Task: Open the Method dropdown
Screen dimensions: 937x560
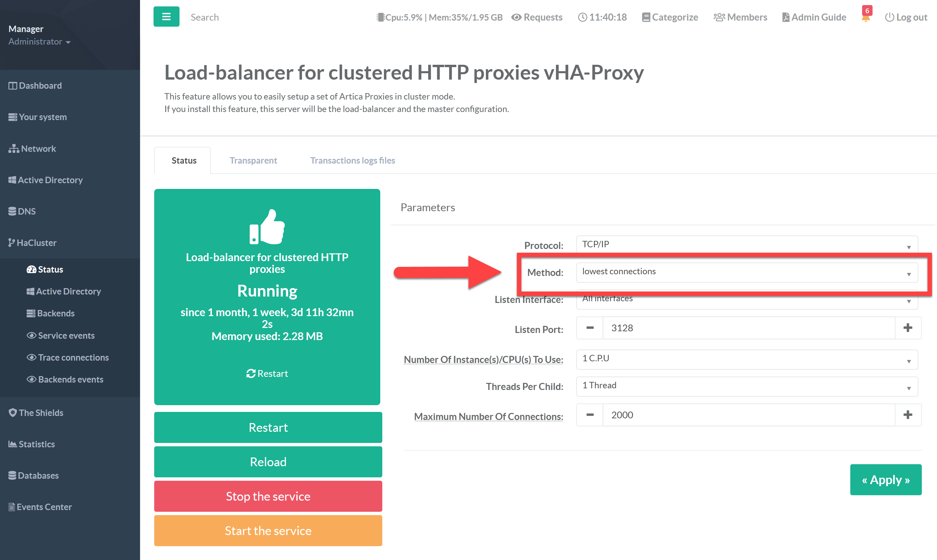Action: click(x=746, y=272)
